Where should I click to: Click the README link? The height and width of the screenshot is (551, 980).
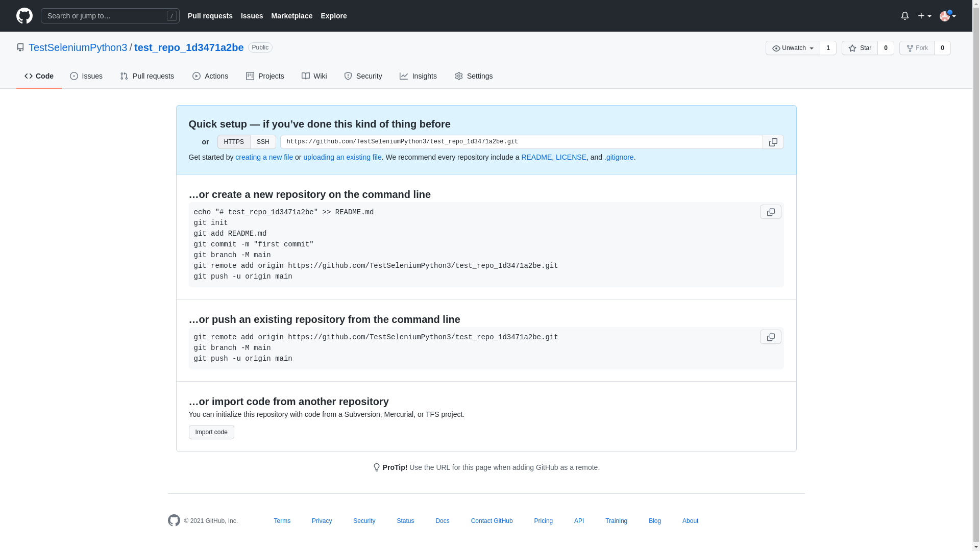point(536,157)
